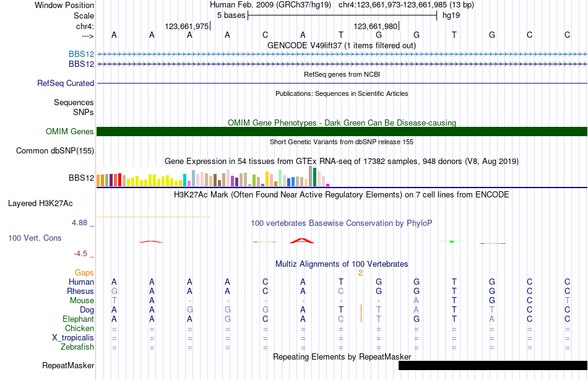588x380 pixels.
Task: Click the hg19 label beside the scale bar
Action: point(451,15)
